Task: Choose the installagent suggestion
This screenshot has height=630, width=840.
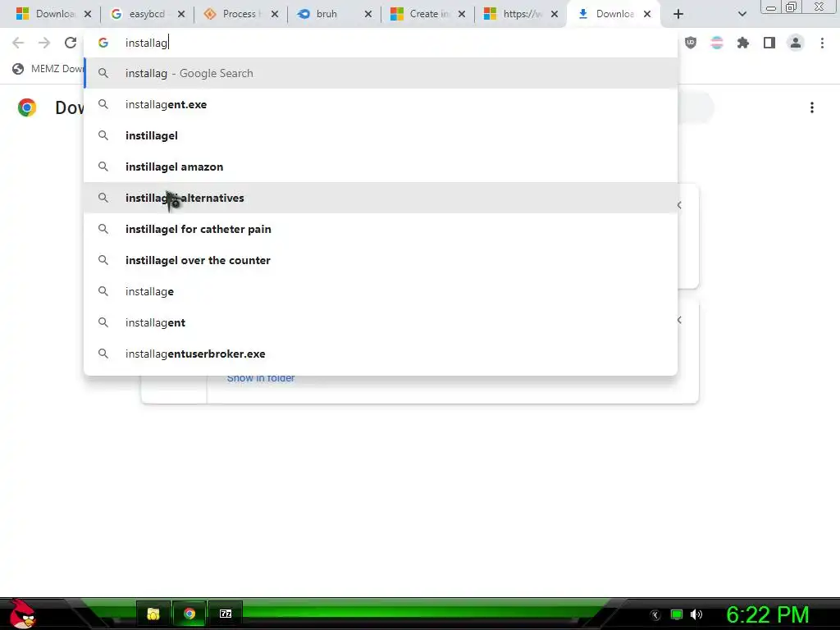Action: (x=381, y=322)
